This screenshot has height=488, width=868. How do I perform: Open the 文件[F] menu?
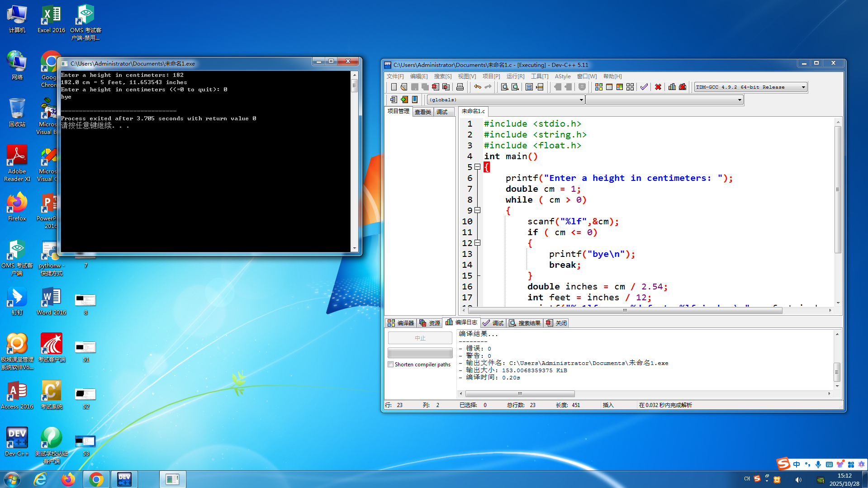click(395, 76)
